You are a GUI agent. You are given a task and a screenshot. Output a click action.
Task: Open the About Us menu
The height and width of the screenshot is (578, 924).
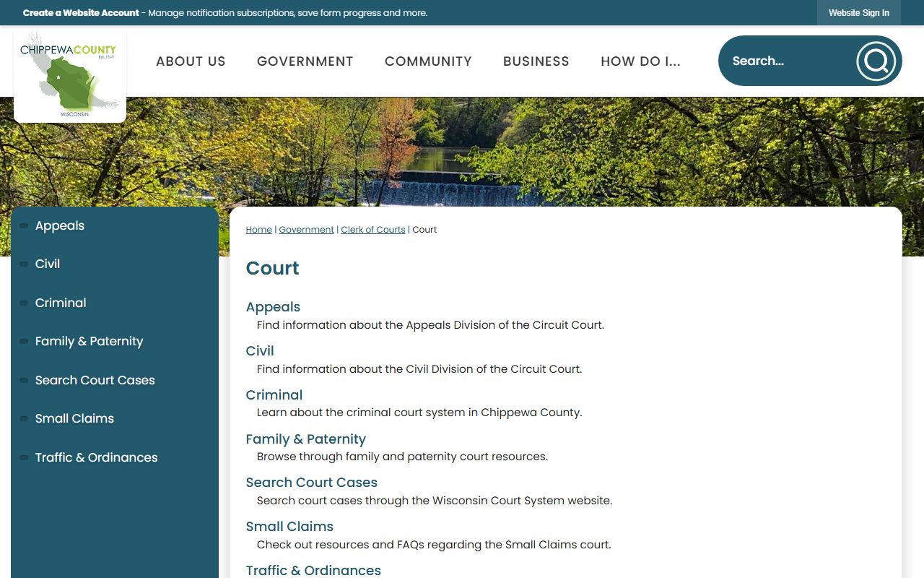point(191,61)
